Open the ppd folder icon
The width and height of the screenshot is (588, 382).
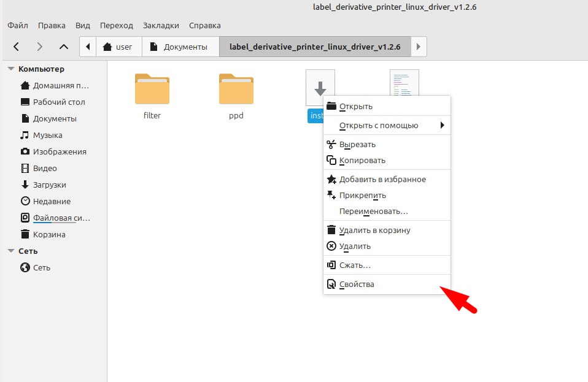pos(236,90)
